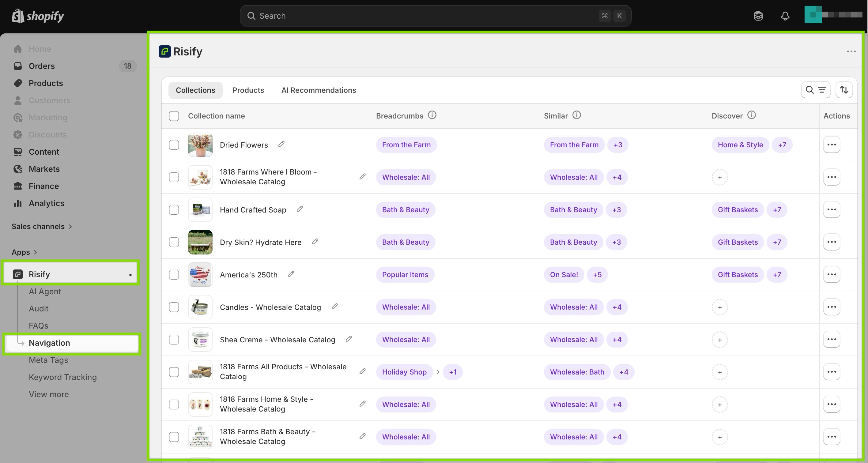Expand +5 similar items for America's 250th
868x463 pixels.
click(x=597, y=275)
